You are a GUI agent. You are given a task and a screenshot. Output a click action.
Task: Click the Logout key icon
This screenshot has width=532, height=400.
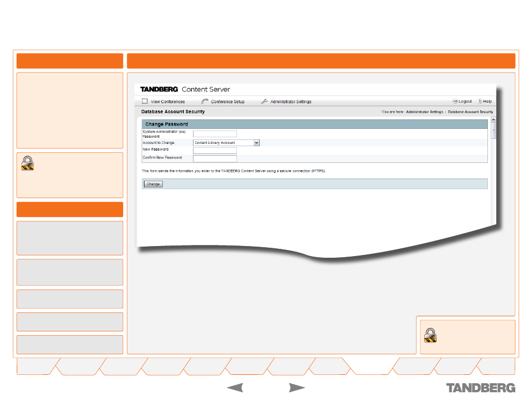point(455,101)
